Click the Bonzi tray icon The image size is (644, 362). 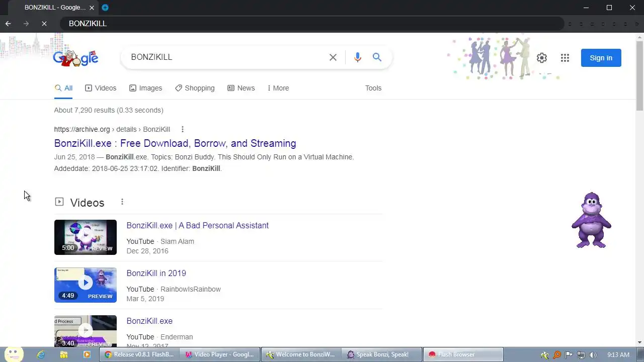point(545,355)
